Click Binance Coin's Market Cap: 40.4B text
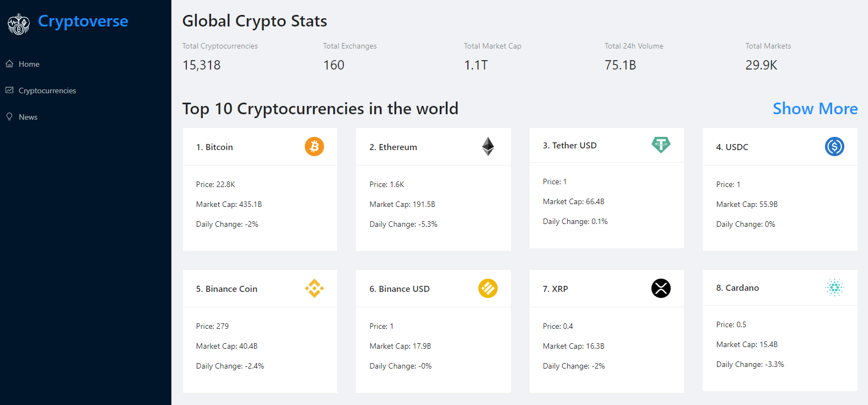The width and height of the screenshot is (868, 405). tap(227, 347)
